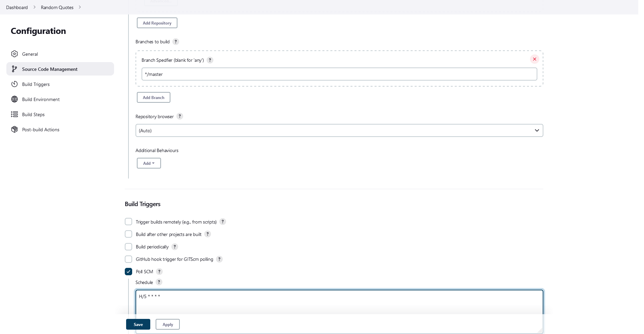Open help for Repository browser
This screenshot has height=334, width=644.
(180, 116)
